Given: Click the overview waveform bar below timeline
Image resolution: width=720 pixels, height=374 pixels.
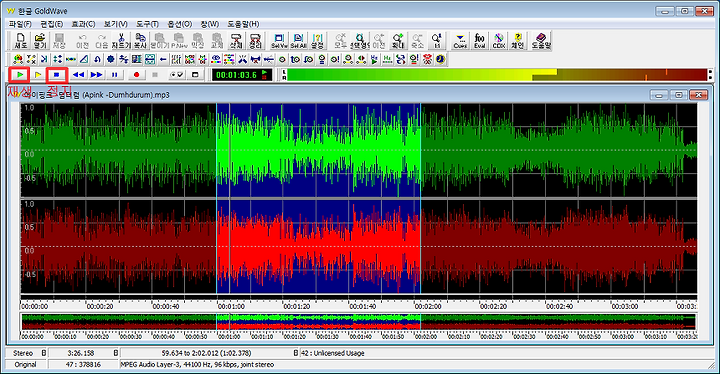Looking at the screenshot, I should coord(358,321).
